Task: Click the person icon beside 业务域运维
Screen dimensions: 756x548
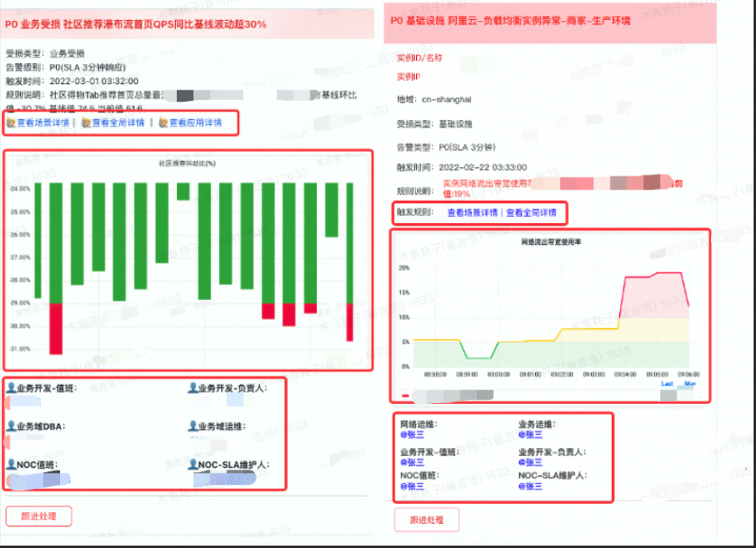Action: [x=191, y=426]
